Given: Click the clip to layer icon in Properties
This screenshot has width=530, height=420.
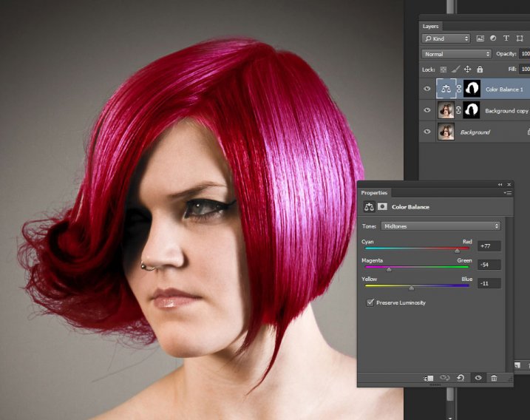Looking at the screenshot, I should 429,378.
